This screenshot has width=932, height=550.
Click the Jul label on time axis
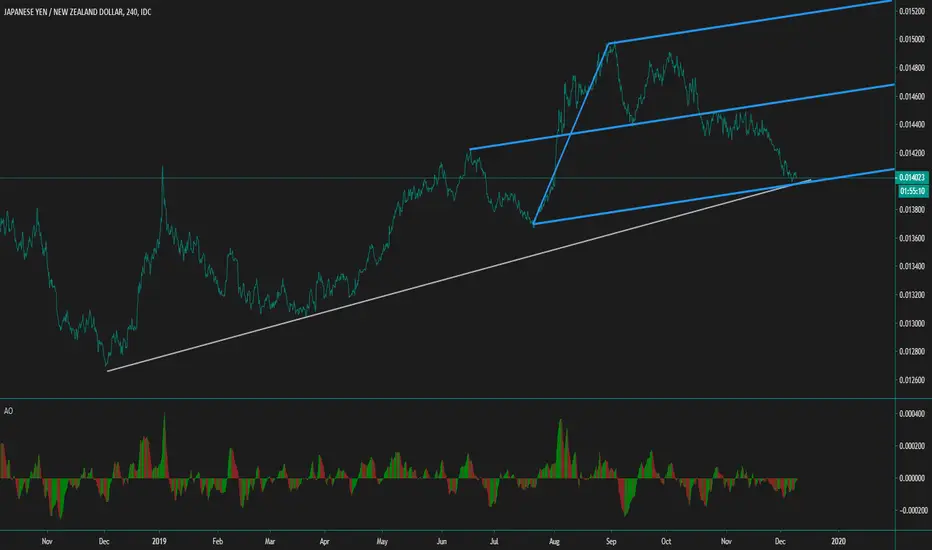(494, 541)
